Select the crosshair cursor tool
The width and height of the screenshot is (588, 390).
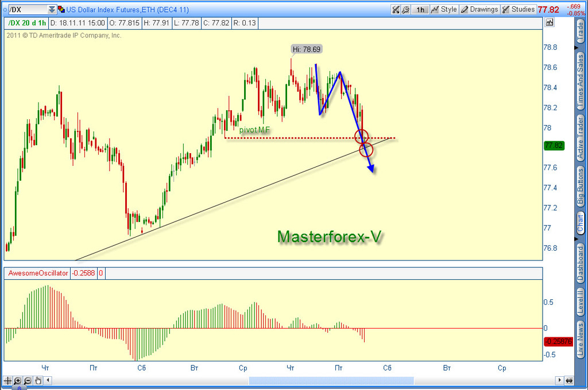(x=7, y=381)
